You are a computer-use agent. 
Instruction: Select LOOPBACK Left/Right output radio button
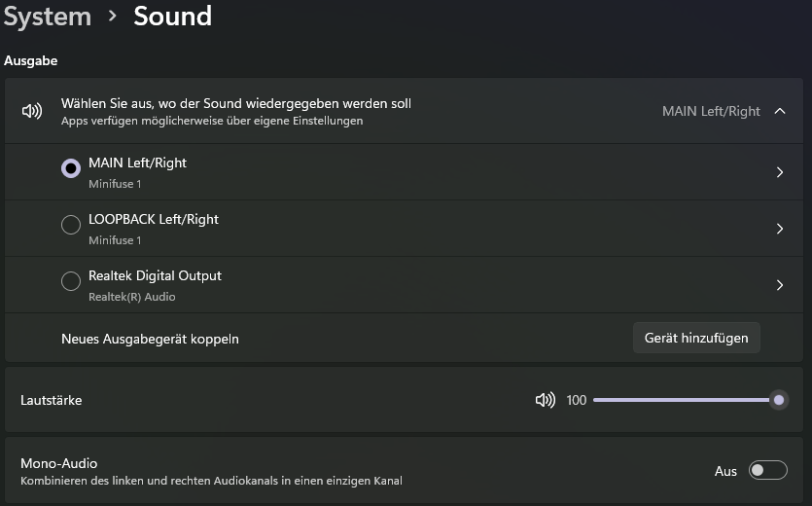pos(71,225)
